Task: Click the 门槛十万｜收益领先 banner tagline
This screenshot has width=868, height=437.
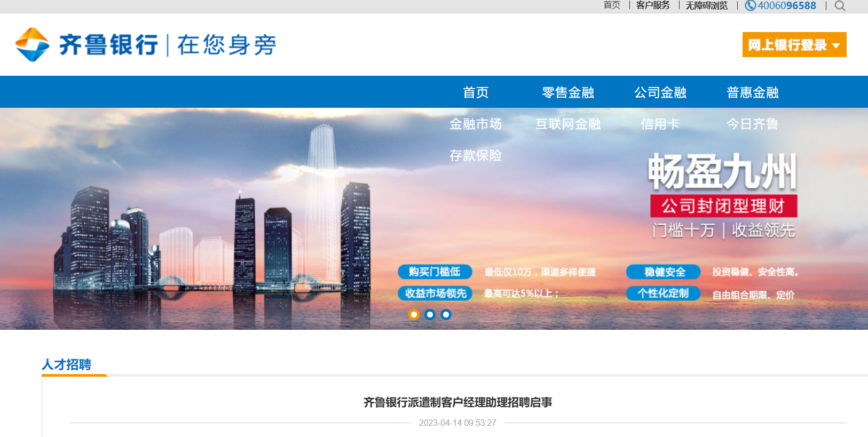Action: 724,231
